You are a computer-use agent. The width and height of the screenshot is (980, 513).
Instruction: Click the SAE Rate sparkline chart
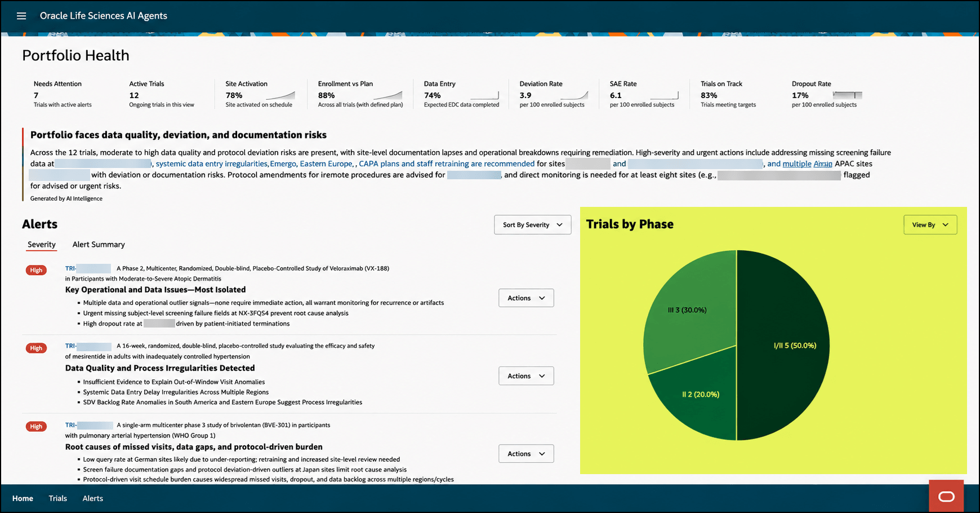[664, 95]
